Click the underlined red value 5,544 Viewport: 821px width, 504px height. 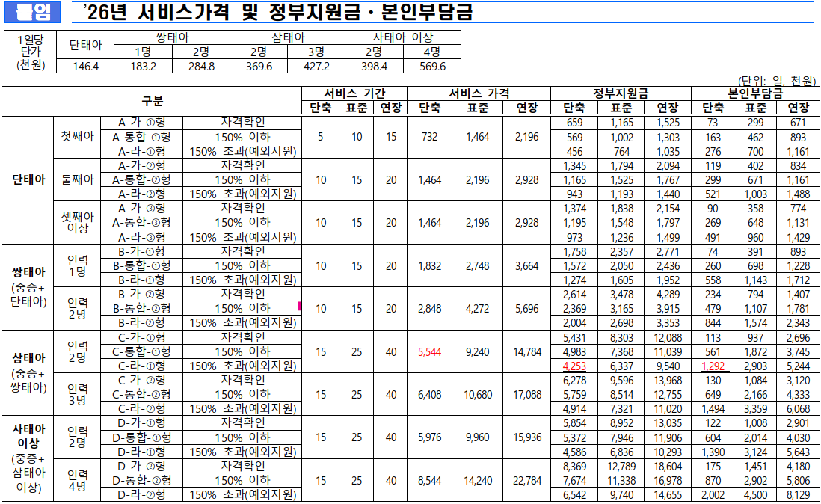point(434,352)
